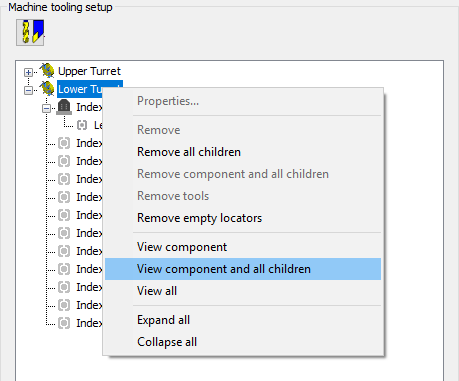
Task: Choose Remove empty locators menu entry
Action: coord(200,218)
